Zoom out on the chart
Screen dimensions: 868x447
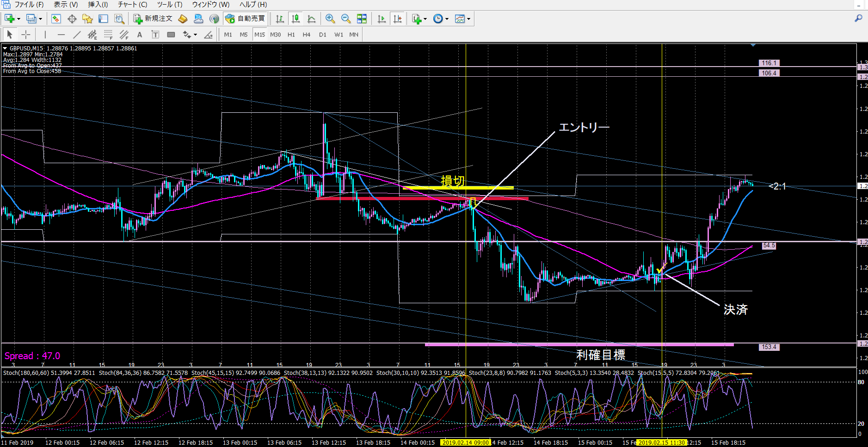coord(346,18)
